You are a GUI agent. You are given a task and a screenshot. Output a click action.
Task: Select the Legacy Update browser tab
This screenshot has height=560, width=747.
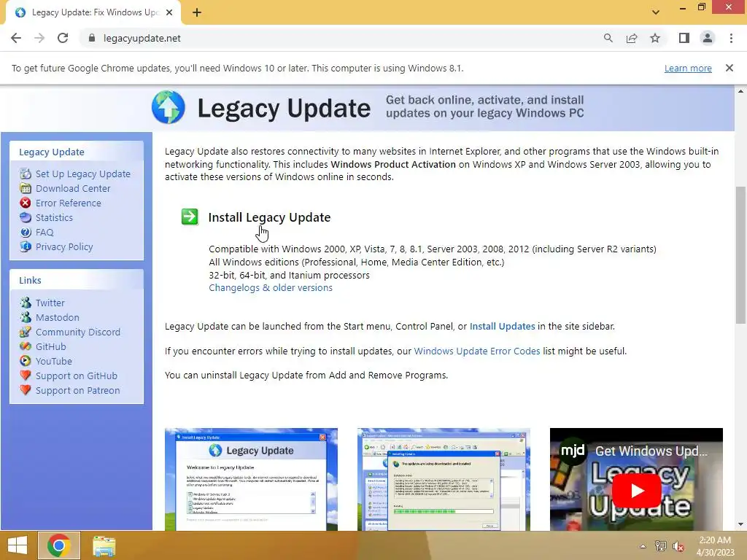[93, 12]
